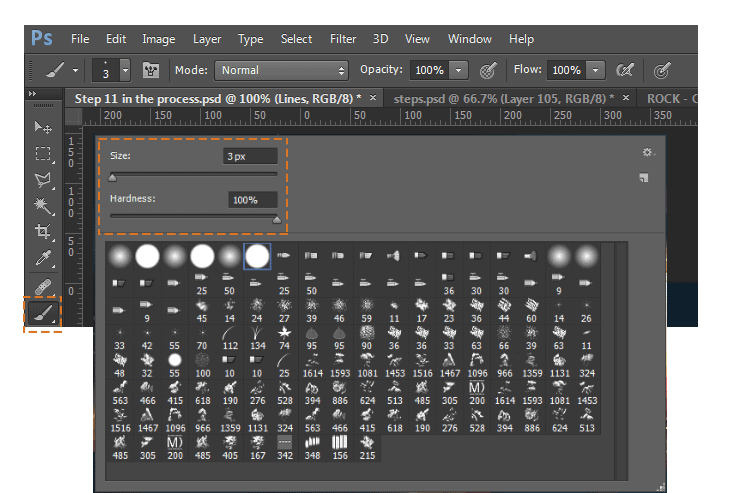Viewport: 740px width, 493px height.
Task: Enable airbrush-style build-up effects
Action: tap(626, 71)
